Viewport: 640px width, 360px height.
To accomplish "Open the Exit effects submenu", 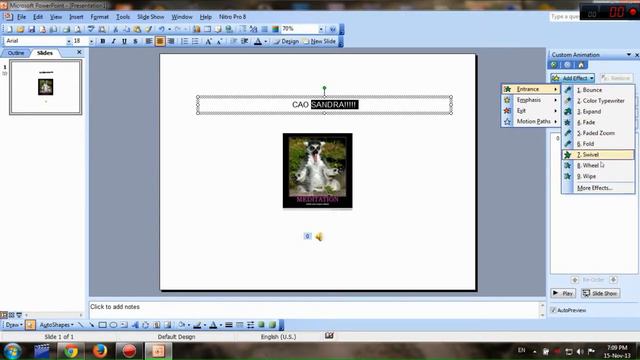I will coord(530,111).
